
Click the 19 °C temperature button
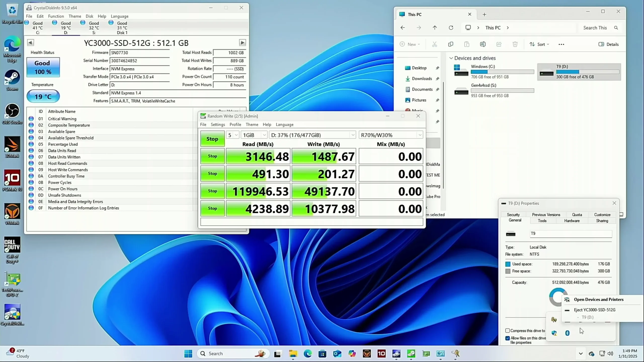tap(43, 97)
